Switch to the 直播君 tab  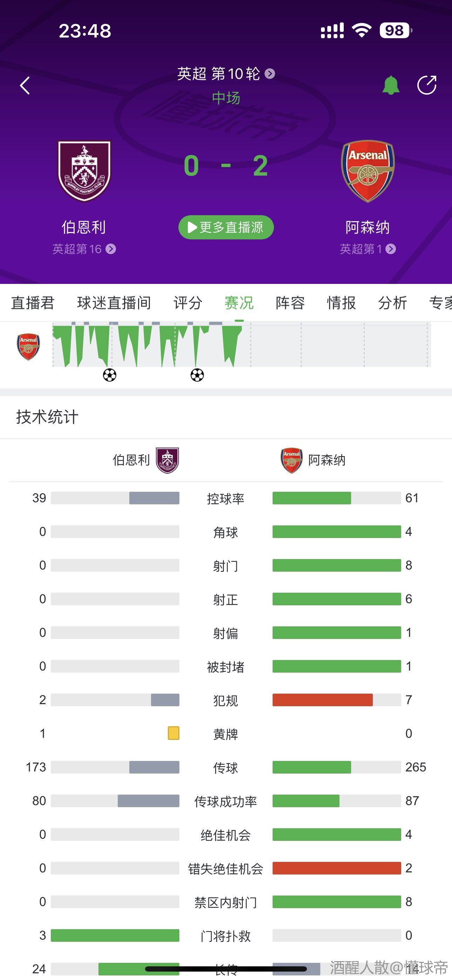(33, 303)
